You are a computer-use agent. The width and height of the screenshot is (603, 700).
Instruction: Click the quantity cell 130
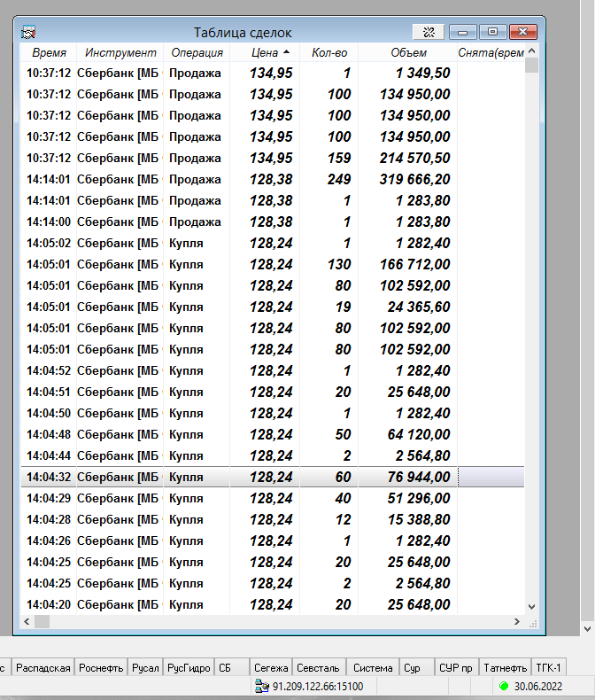pos(339,264)
